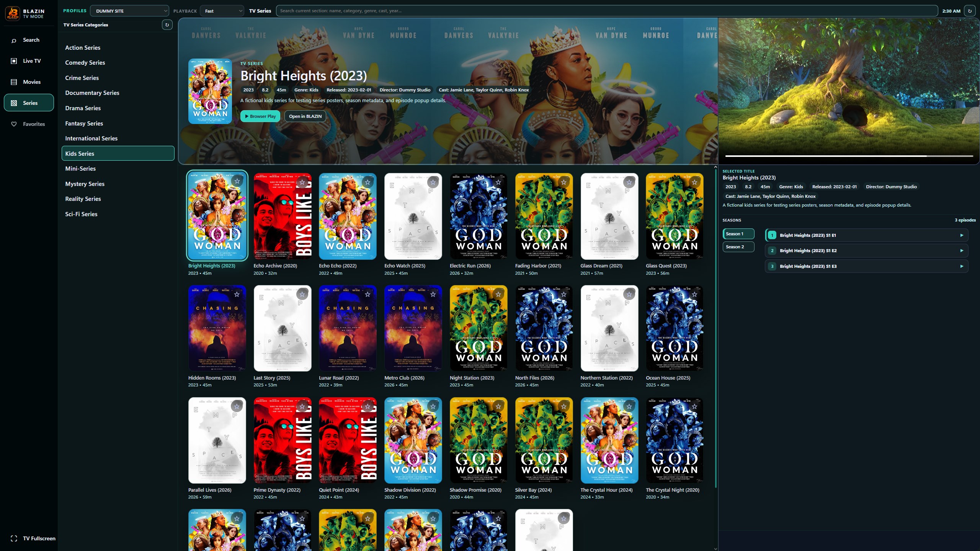Go to Live TV section

tap(29, 61)
